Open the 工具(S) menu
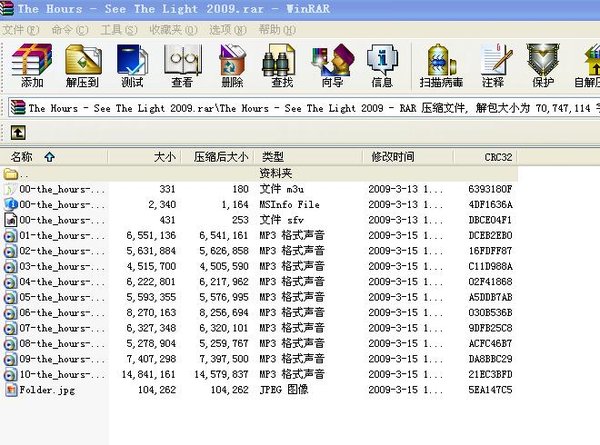 pyautogui.click(x=119, y=30)
